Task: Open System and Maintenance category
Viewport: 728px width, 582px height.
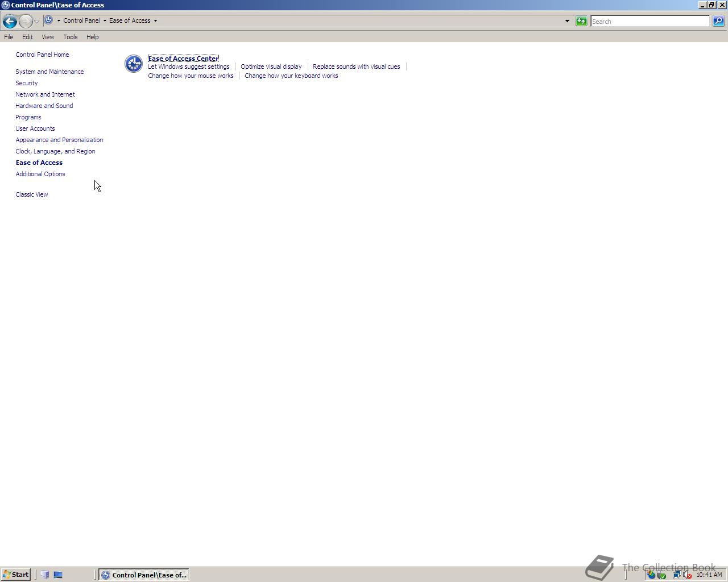Action: tap(49, 72)
